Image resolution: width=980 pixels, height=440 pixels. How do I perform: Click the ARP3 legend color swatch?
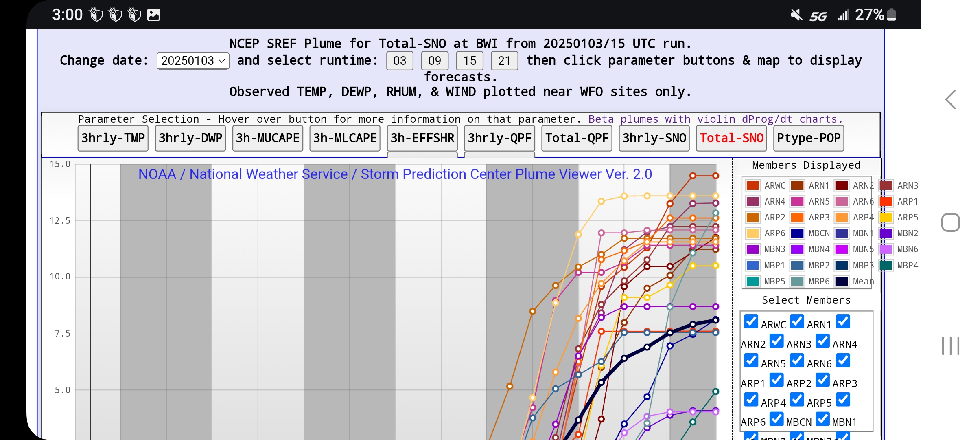click(797, 218)
